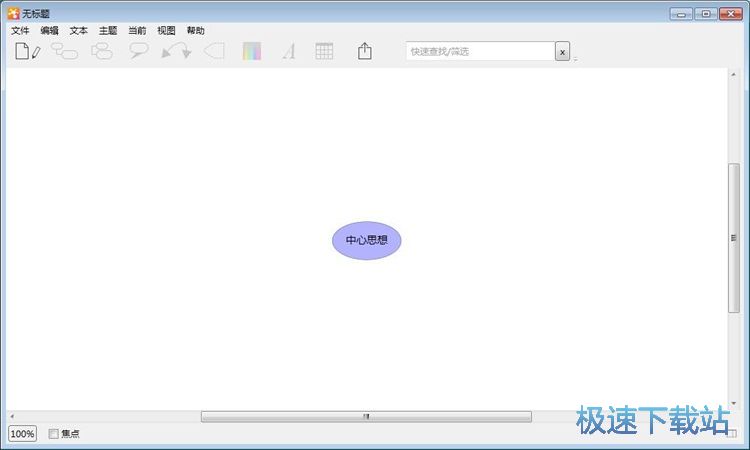Open the 文件 menu
Image resolution: width=750 pixels, height=450 pixels.
coord(20,31)
